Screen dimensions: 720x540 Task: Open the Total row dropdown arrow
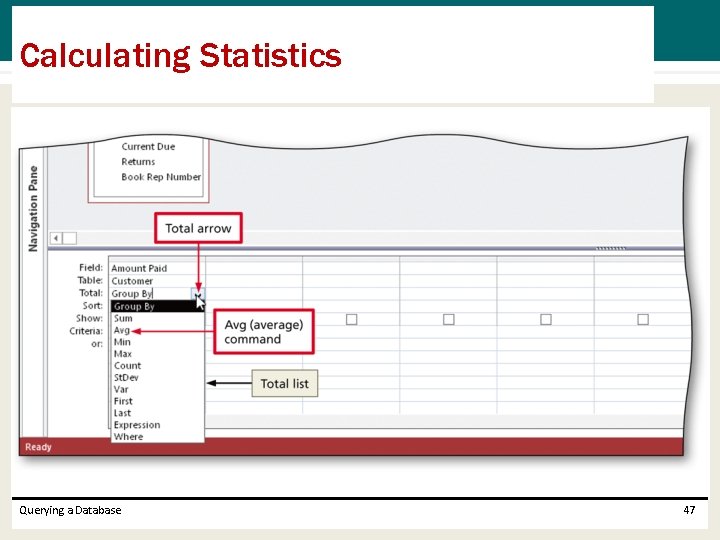[x=198, y=293]
